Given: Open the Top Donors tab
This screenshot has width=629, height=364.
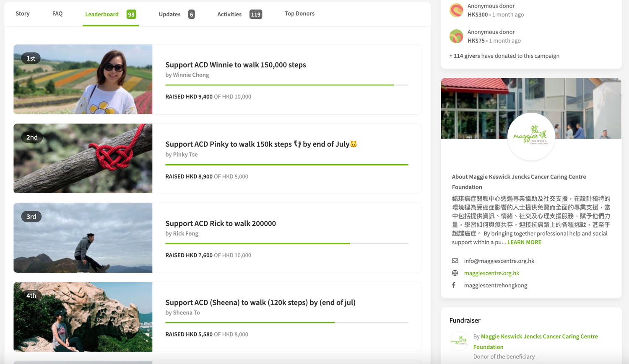Looking at the screenshot, I should coord(299,14).
